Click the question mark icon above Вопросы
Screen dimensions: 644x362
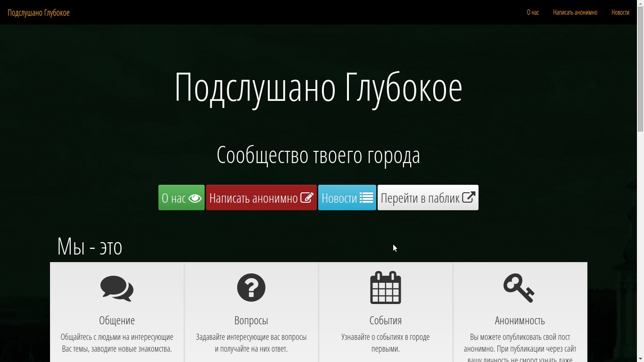251,288
